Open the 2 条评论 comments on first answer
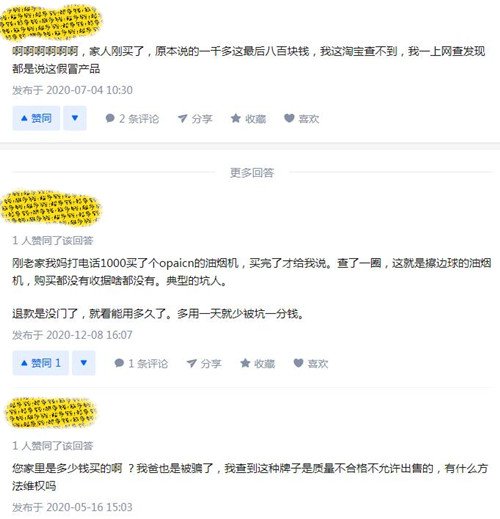Image resolution: width=500 pixels, height=519 pixels. 132,119
